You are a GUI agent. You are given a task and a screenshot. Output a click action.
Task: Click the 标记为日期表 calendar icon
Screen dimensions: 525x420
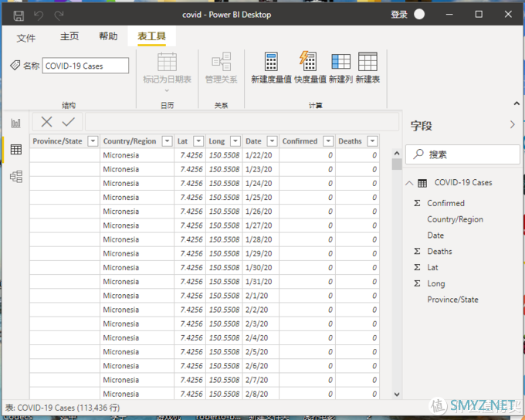click(167, 62)
